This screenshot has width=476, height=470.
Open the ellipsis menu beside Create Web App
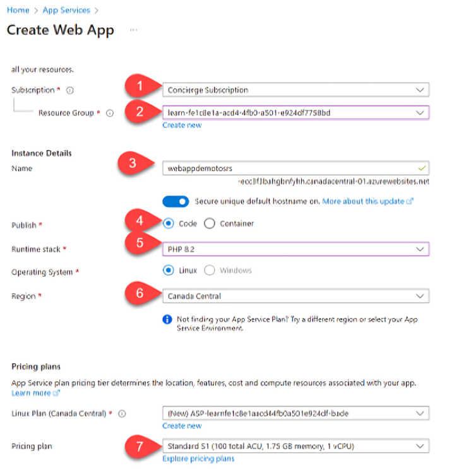pyautogui.click(x=134, y=30)
